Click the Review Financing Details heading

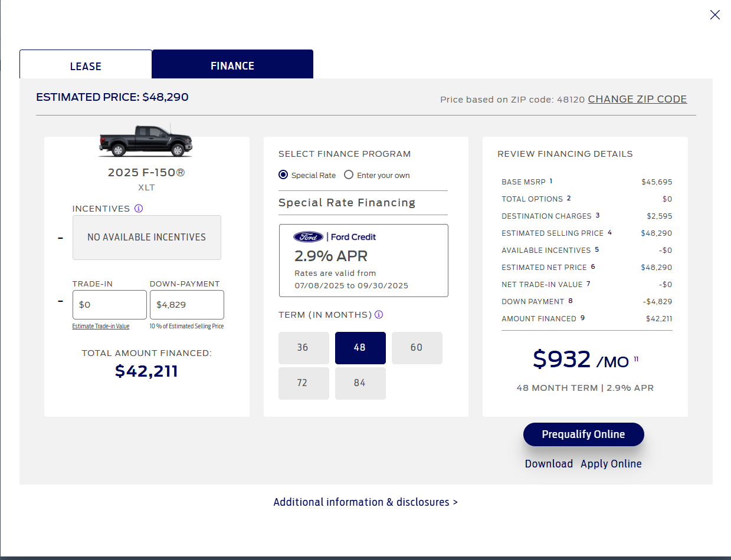[x=565, y=154]
